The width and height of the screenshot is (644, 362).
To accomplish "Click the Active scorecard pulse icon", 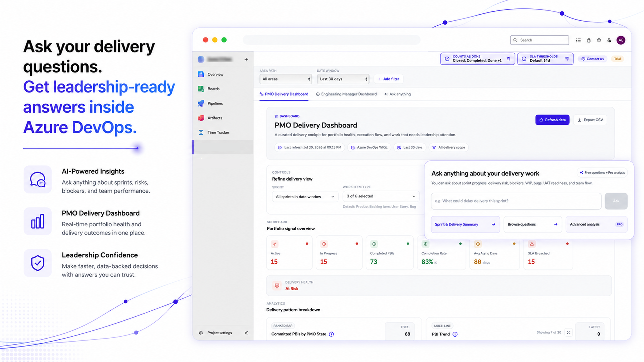I will coord(275,244).
